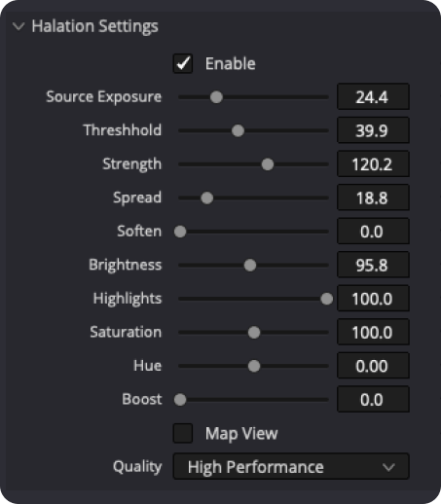Uncheck the Enable checkbox
The width and height of the screenshot is (441, 504).
point(183,63)
